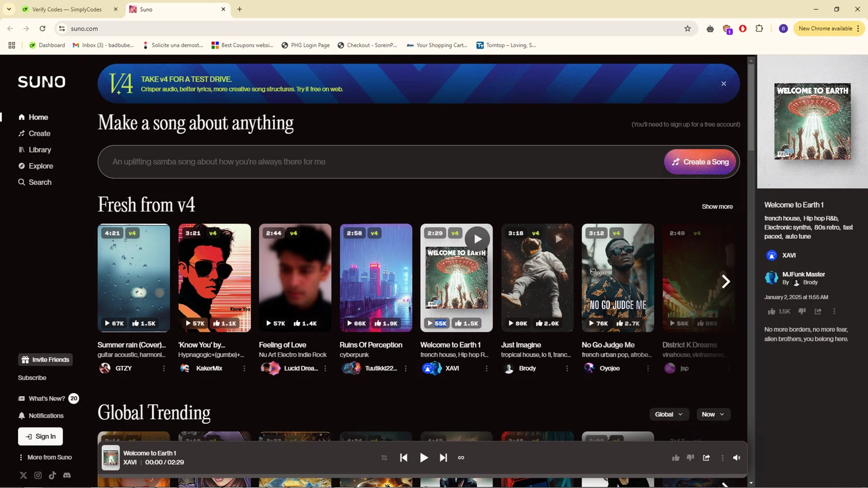868x488 pixels.
Task: Dislike the song in the player bar
Action: (x=690, y=457)
